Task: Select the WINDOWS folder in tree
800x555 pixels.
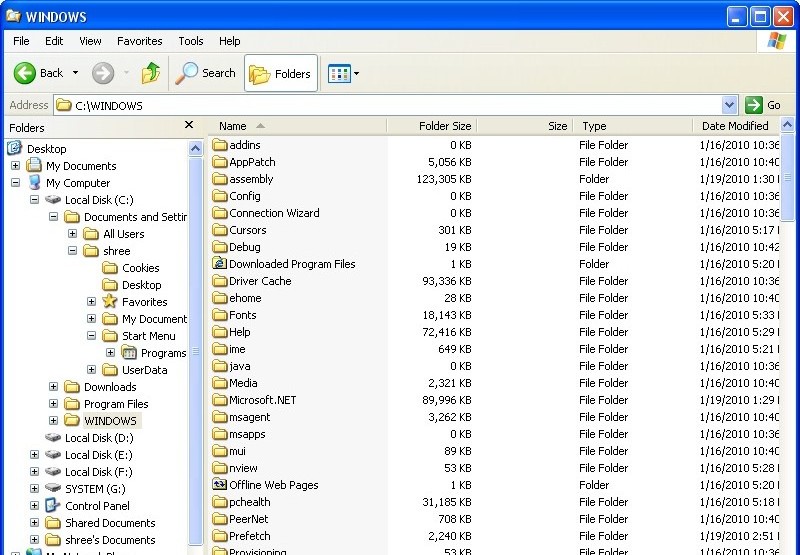Action: click(101, 421)
